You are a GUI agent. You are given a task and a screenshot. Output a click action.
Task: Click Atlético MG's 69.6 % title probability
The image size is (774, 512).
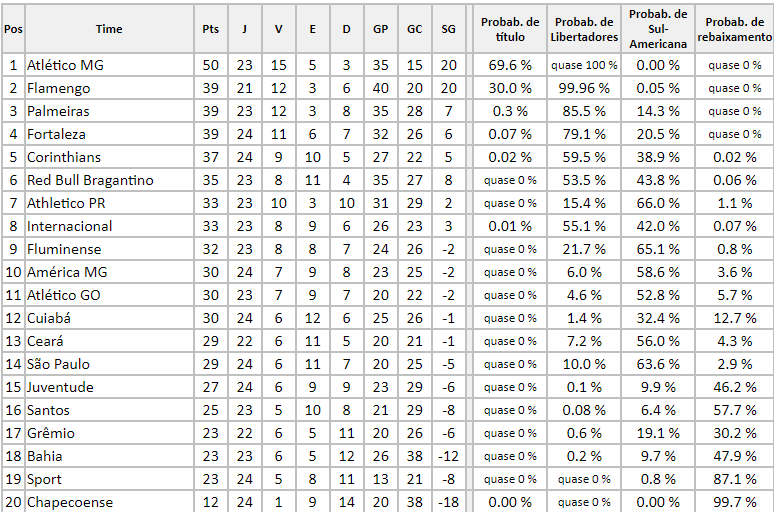click(x=510, y=65)
